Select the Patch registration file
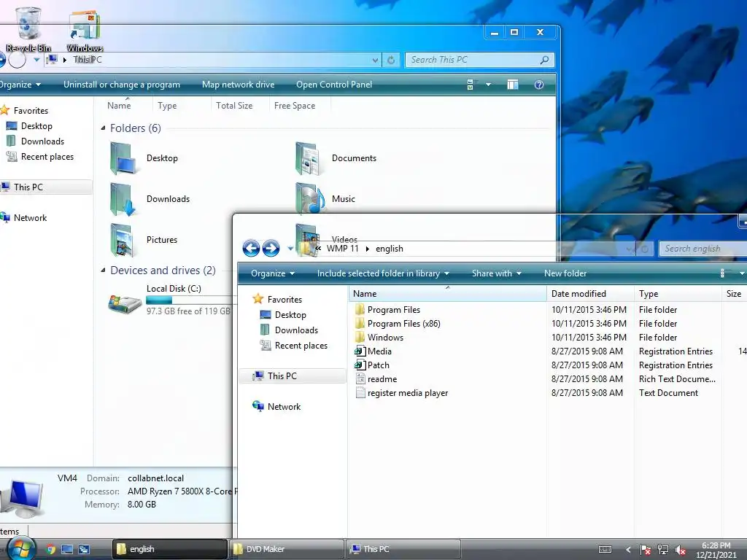747x560 pixels. 372,365
